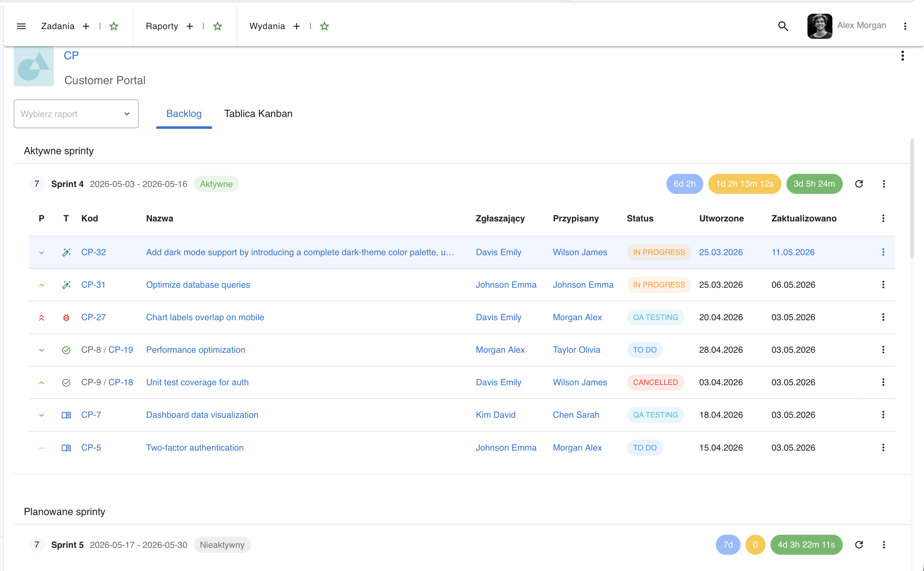Open row menu for Unit test coverage

click(883, 382)
